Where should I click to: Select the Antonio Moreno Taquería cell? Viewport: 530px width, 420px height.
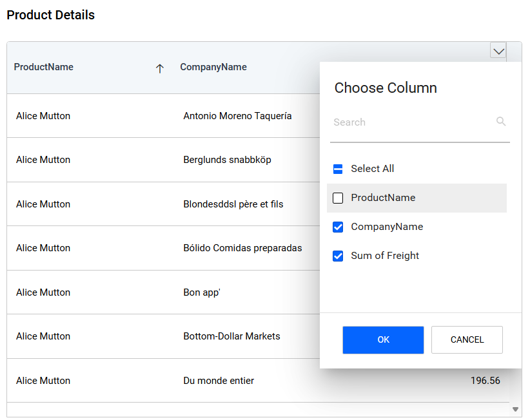[x=237, y=116]
